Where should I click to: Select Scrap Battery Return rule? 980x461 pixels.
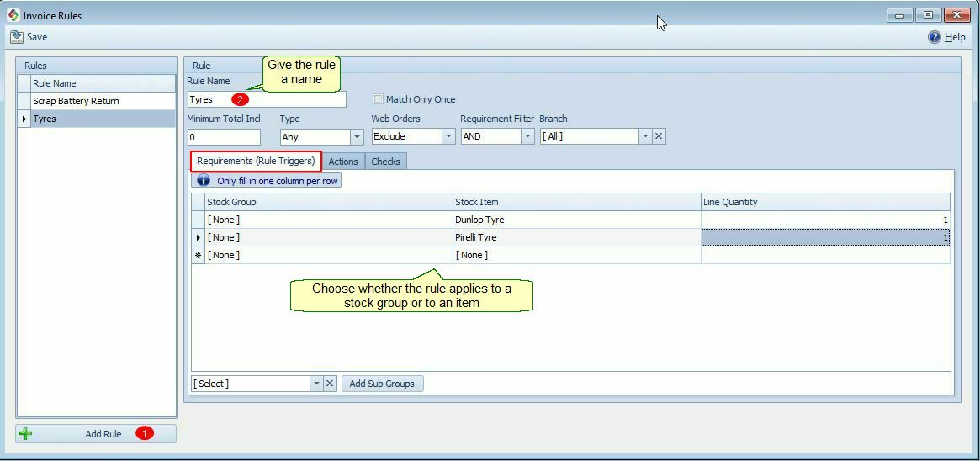click(103, 101)
